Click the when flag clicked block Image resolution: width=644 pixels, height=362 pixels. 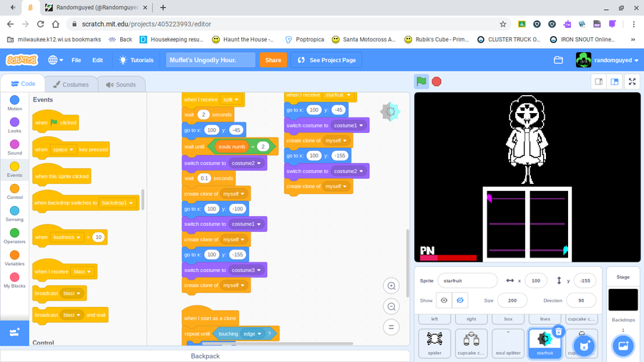click(55, 122)
